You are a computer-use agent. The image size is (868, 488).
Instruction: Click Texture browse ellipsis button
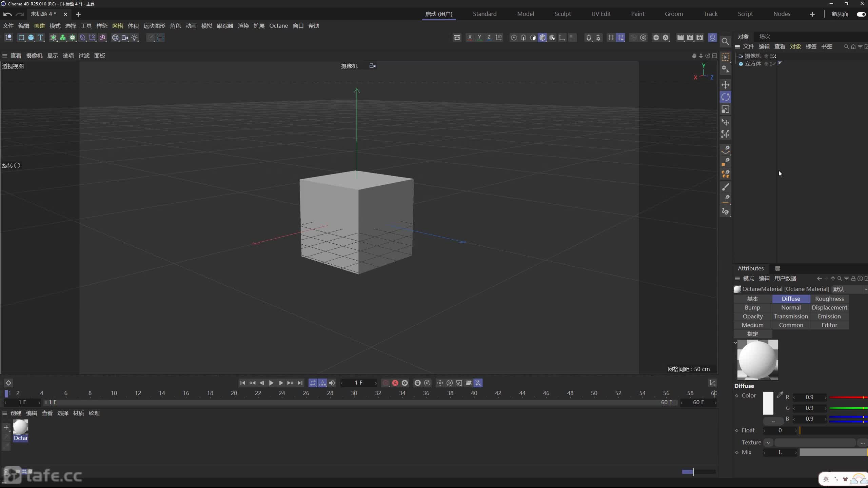[x=862, y=443]
